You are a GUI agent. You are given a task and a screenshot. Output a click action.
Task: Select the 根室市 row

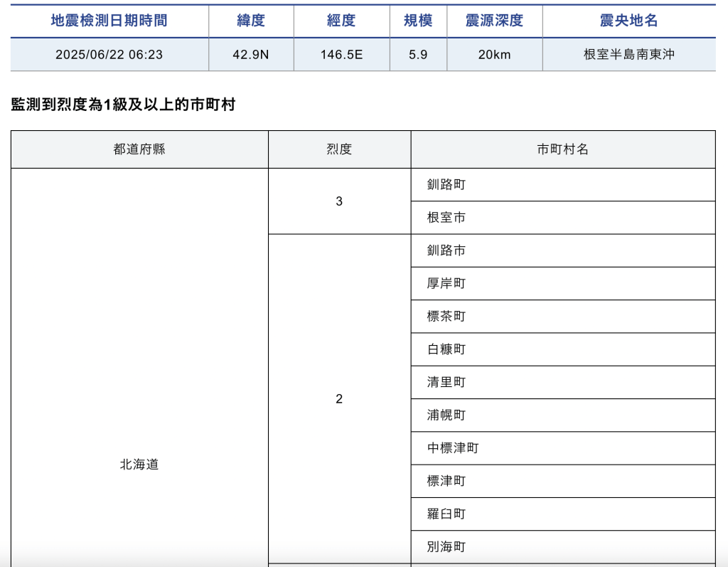pos(563,218)
